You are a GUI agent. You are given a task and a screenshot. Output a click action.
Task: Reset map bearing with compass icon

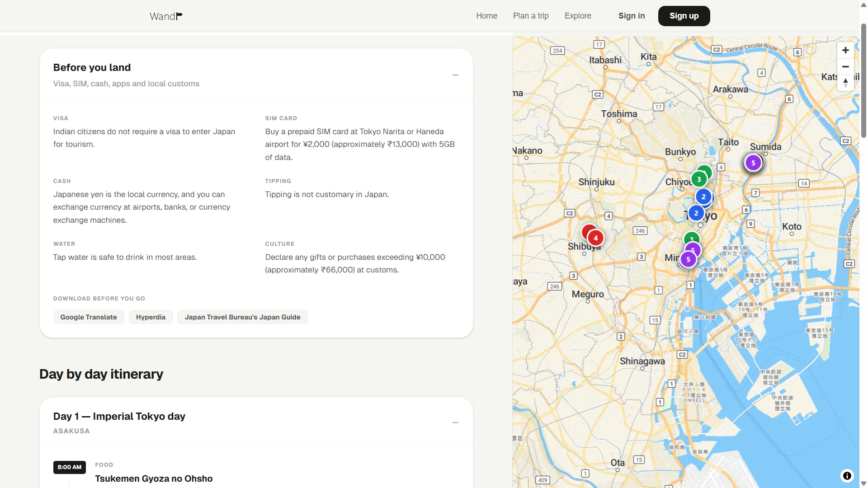coord(845,83)
